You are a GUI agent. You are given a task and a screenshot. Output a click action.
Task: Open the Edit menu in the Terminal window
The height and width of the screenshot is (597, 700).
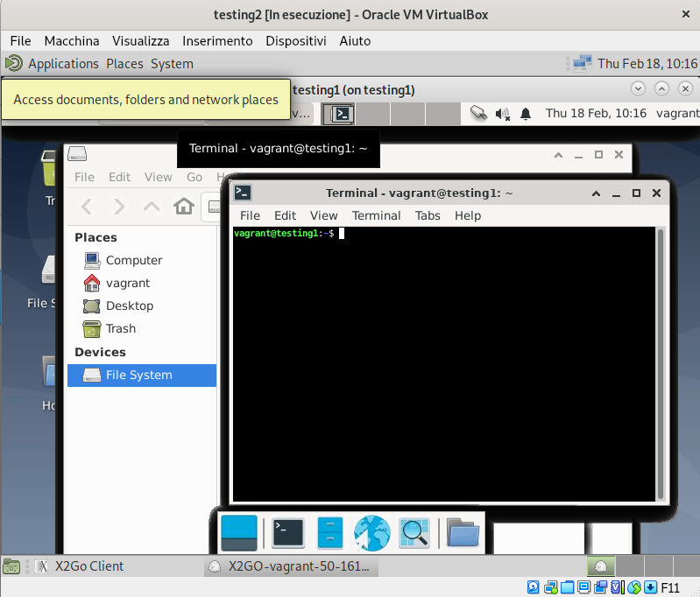[x=286, y=216]
